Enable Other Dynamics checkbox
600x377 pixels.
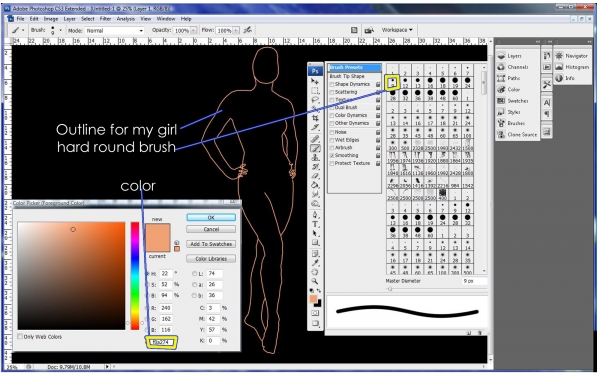[x=332, y=123]
